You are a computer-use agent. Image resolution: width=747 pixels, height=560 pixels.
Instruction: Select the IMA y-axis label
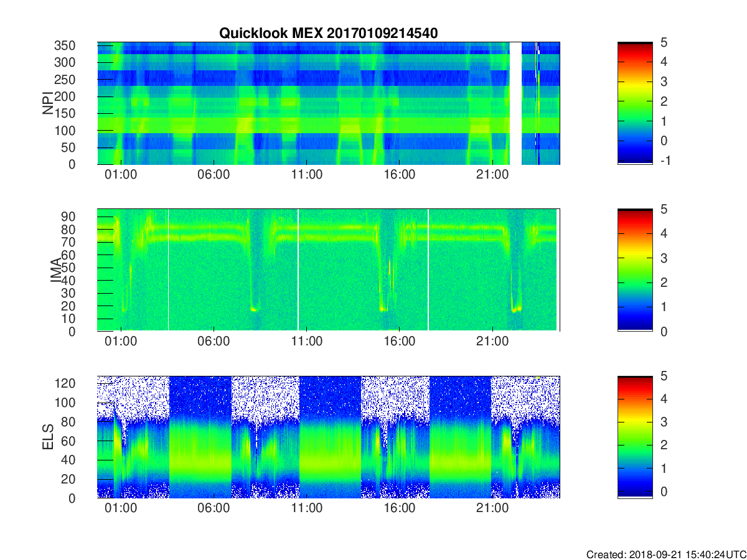point(55,270)
